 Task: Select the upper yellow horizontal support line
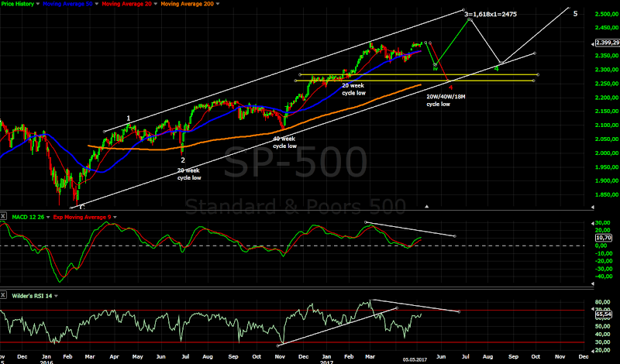click(418, 74)
